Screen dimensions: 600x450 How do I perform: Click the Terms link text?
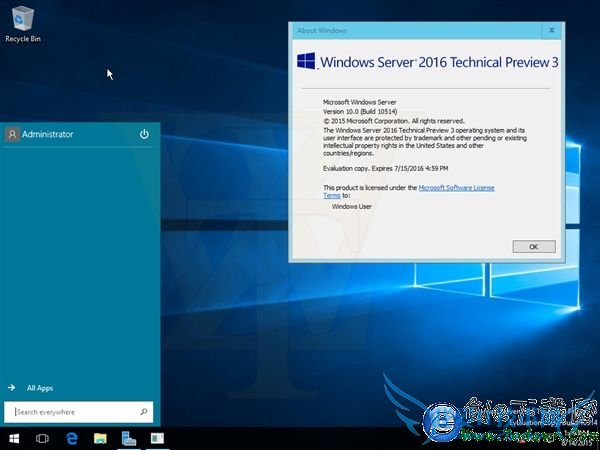(x=332, y=196)
